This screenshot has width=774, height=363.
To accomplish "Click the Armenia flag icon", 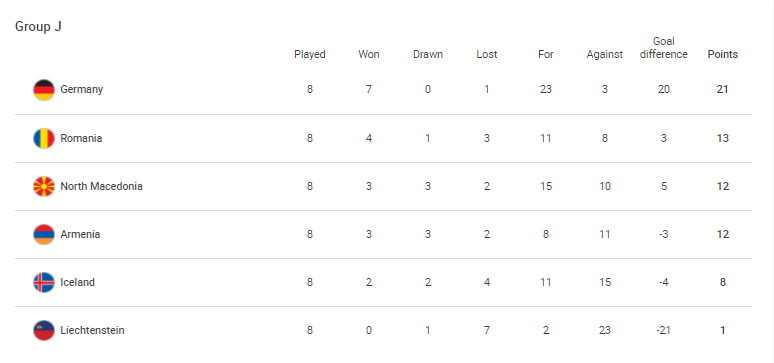I will (x=44, y=234).
